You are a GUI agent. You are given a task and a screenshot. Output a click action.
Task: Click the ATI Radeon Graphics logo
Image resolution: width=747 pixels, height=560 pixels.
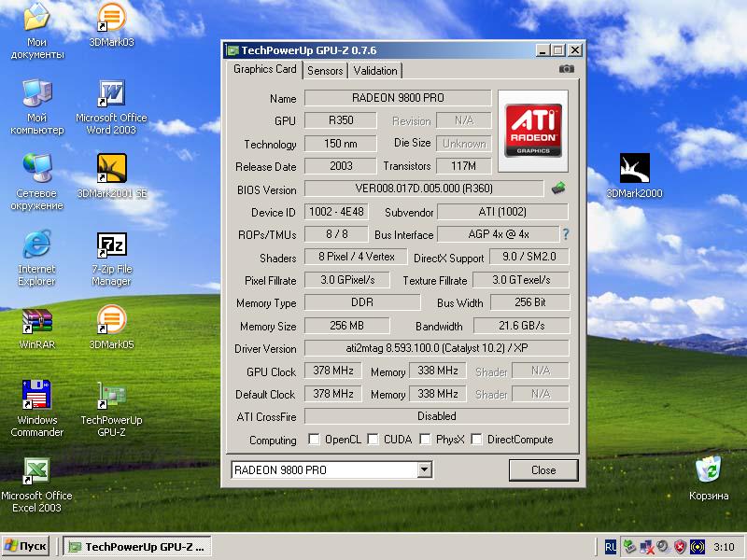533,131
